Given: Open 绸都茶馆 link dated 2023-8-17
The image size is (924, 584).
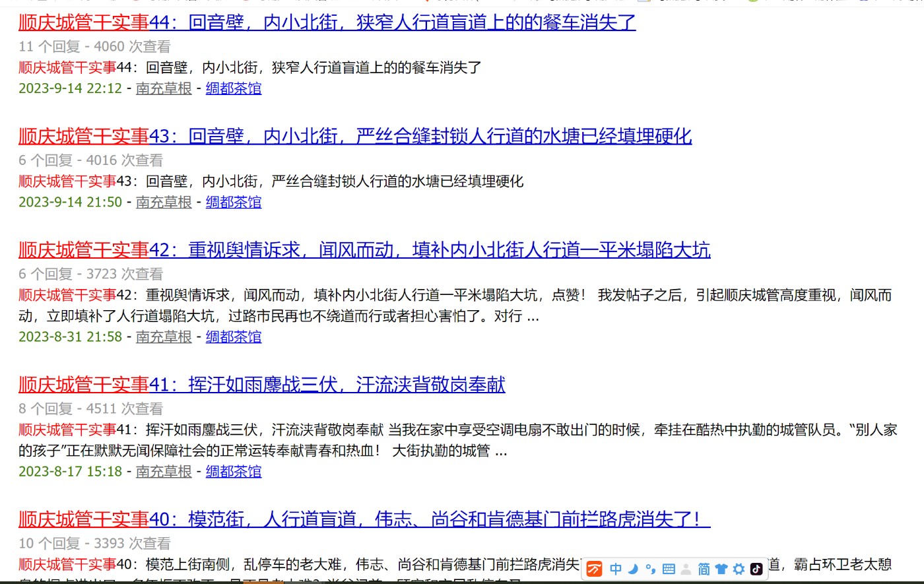Looking at the screenshot, I should click(x=234, y=471).
